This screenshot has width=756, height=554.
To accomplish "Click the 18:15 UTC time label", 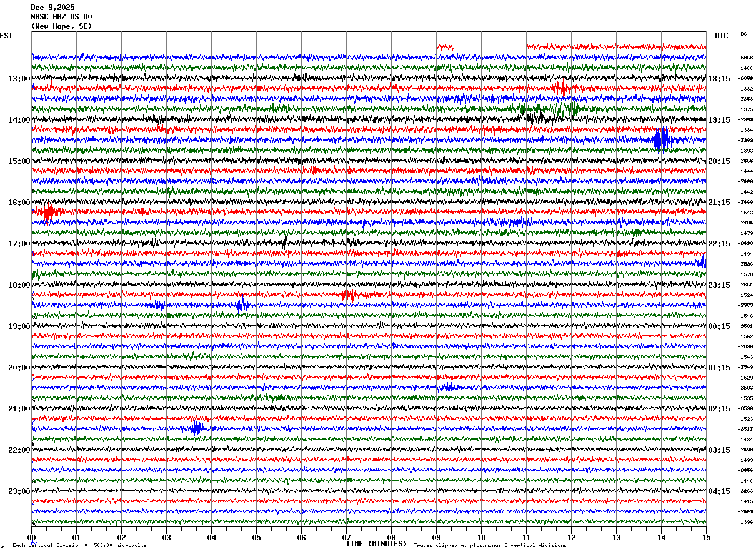I will (x=719, y=78).
